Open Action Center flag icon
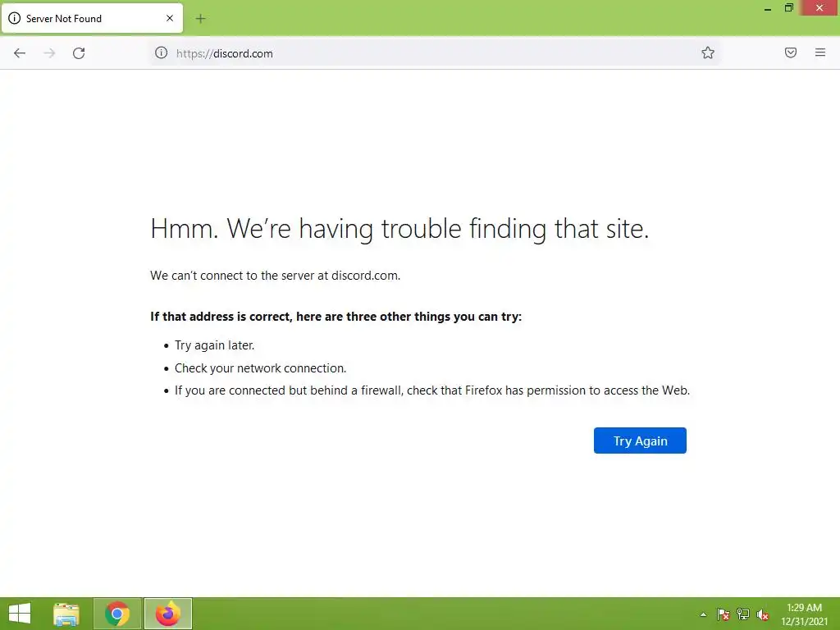840x630 pixels. point(724,614)
